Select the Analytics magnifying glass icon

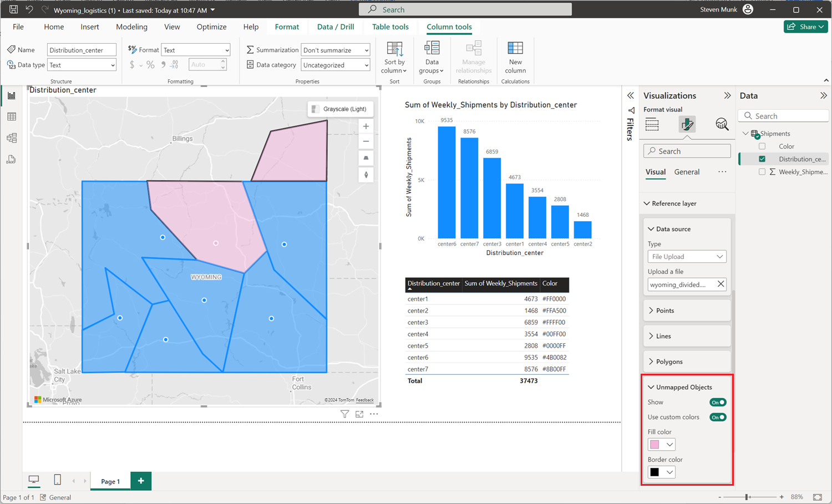[x=721, y=124]
